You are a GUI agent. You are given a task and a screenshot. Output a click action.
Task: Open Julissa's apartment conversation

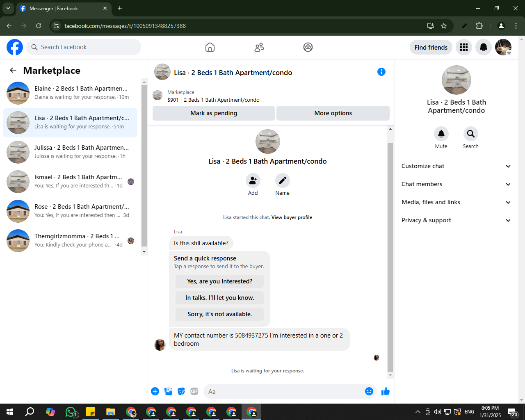(70, 152)
